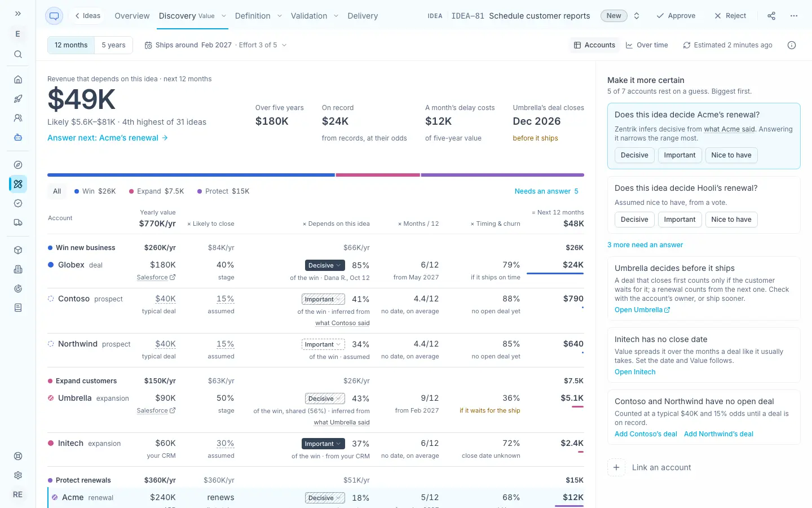Click the blue Win segment of the revenue bar
The height and width of the screenshot is (508, 812).
click(x=191, y=175)
